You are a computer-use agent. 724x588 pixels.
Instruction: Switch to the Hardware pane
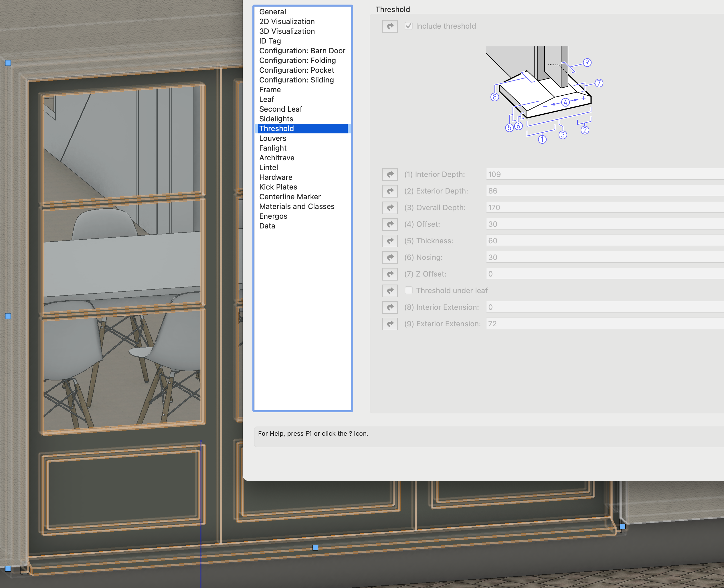276,177
